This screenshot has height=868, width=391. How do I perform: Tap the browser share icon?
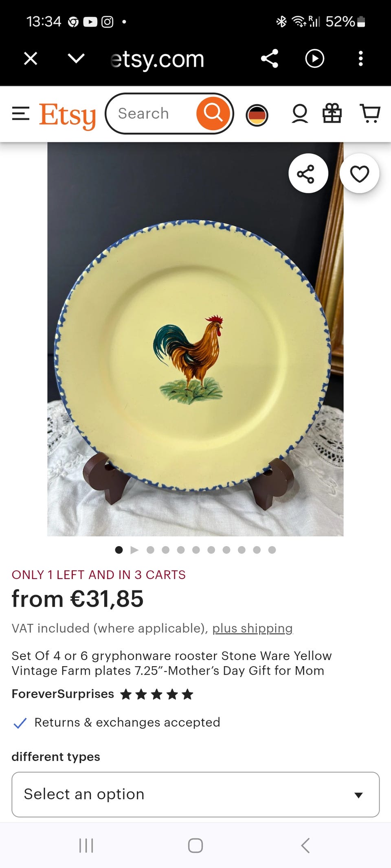click(270, 59)
